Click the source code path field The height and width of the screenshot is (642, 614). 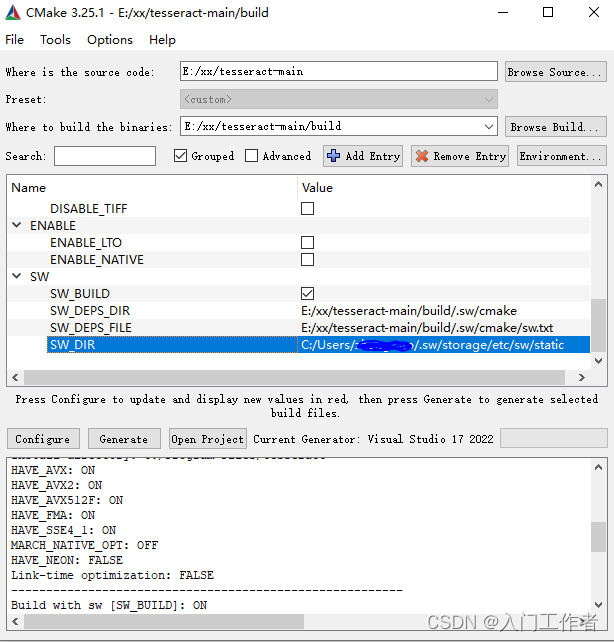point(339,72)
